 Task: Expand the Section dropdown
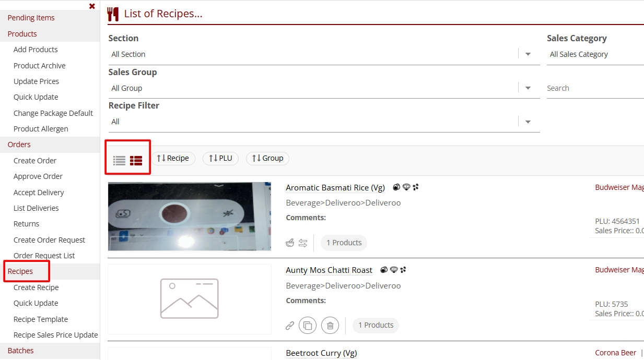(x=528, y=54)
